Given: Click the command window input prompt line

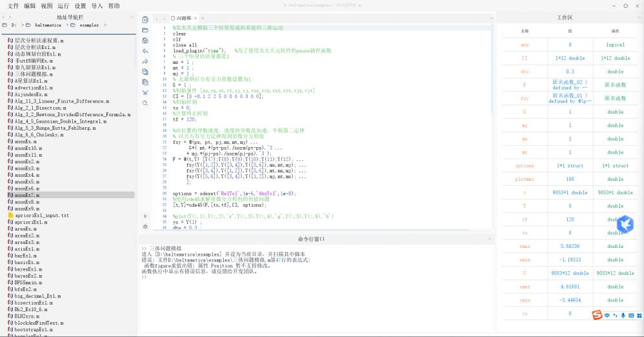Looking at the screenshot, I should click(258, 277).
